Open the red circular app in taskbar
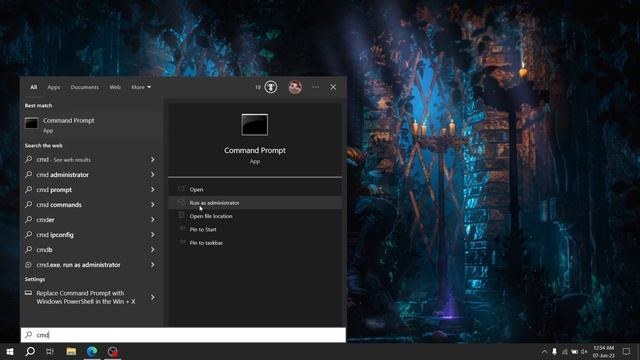The image size is (640, 360). coord(113,351)
